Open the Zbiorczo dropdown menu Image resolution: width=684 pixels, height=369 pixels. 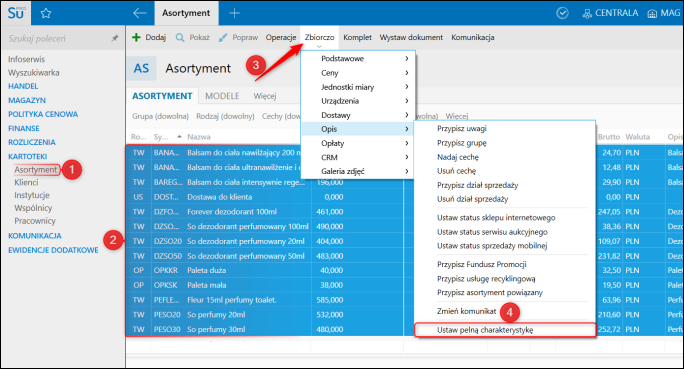[319, 38]
